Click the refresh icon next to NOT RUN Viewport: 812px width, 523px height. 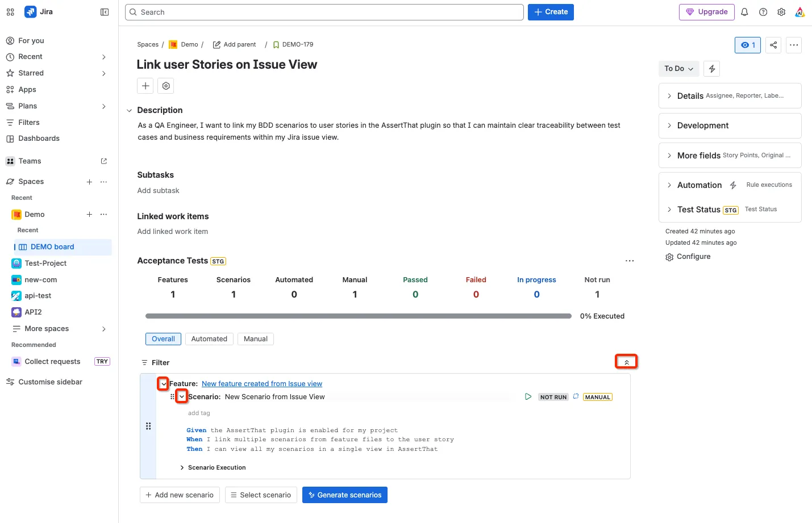tap(576, 396)
